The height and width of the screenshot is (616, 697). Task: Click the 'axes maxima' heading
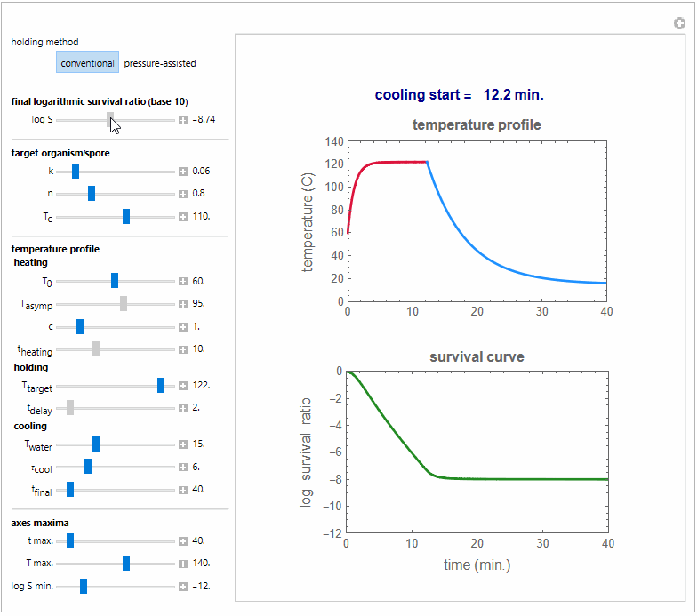[40, 523]
